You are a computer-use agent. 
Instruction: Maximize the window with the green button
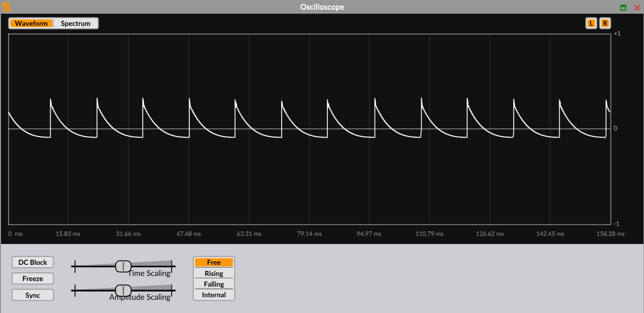(x=623, y=8)
